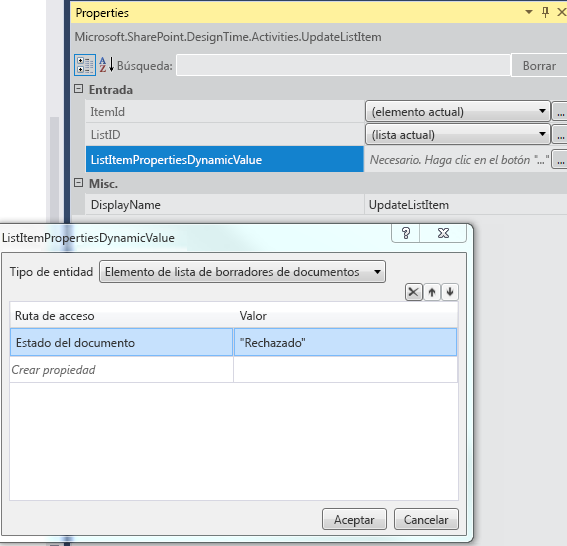567x546 pixels.
Task: Delete selected property with X button
Action: click(x=413, y=292)
